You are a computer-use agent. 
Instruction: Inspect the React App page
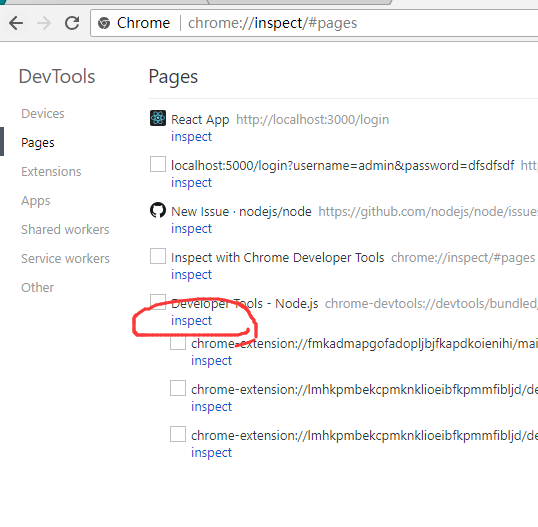[191, 137]
